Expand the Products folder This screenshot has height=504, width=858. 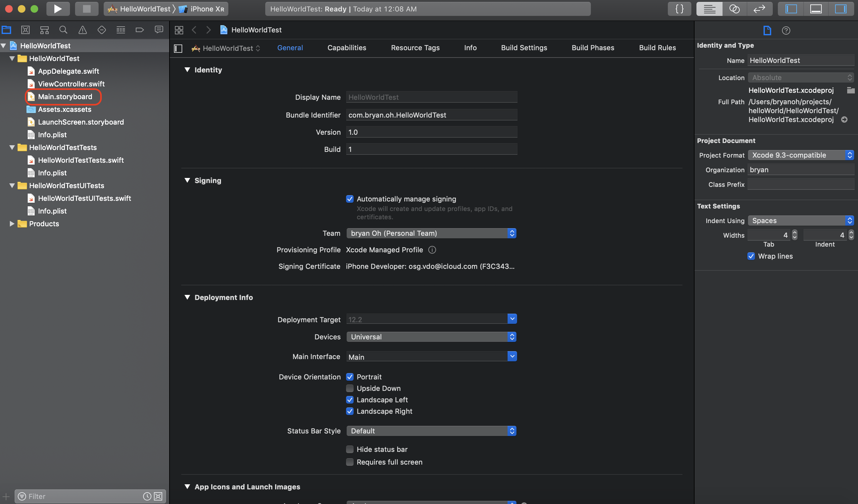[12, 224]
